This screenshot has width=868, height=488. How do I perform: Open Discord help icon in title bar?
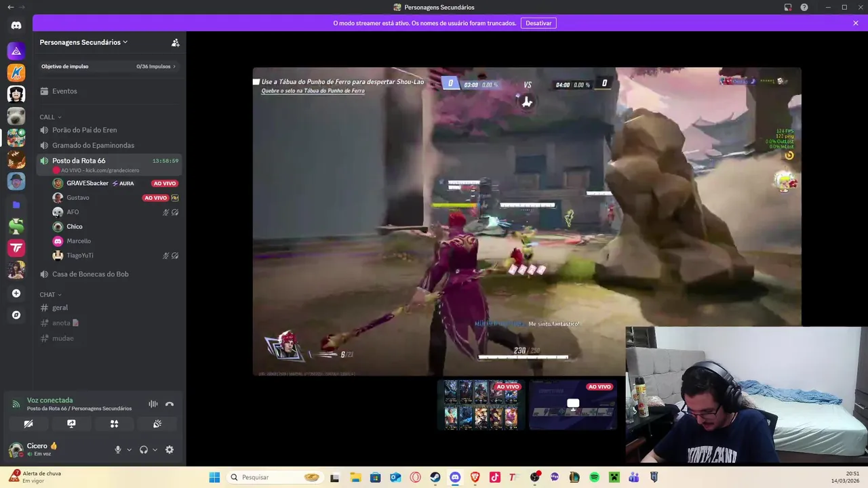click(804, 7)
